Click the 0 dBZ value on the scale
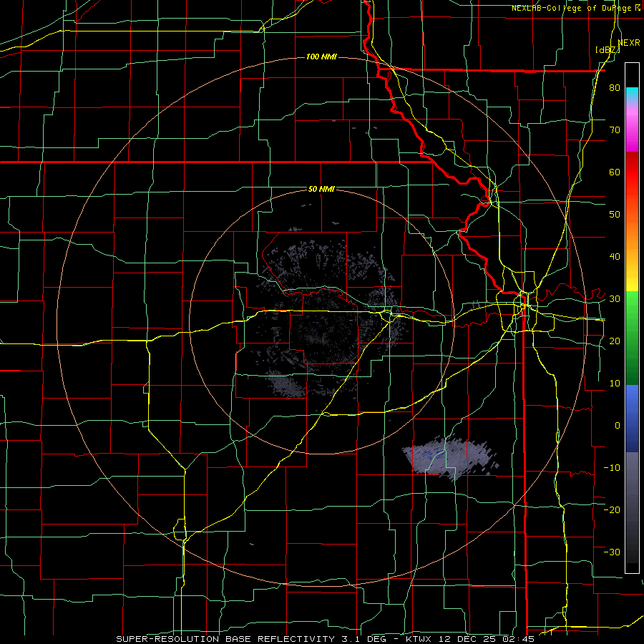This screenshot has height=644, width=644. (x=618, y=426)
